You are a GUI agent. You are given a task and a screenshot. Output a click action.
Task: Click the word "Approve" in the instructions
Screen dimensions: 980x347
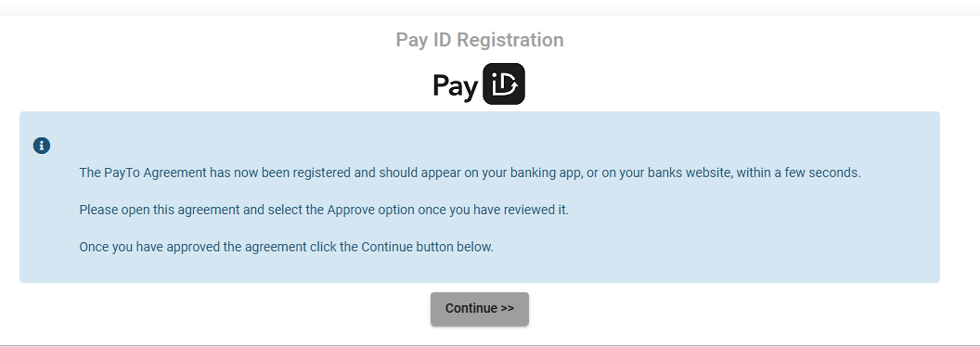[350, 210]
